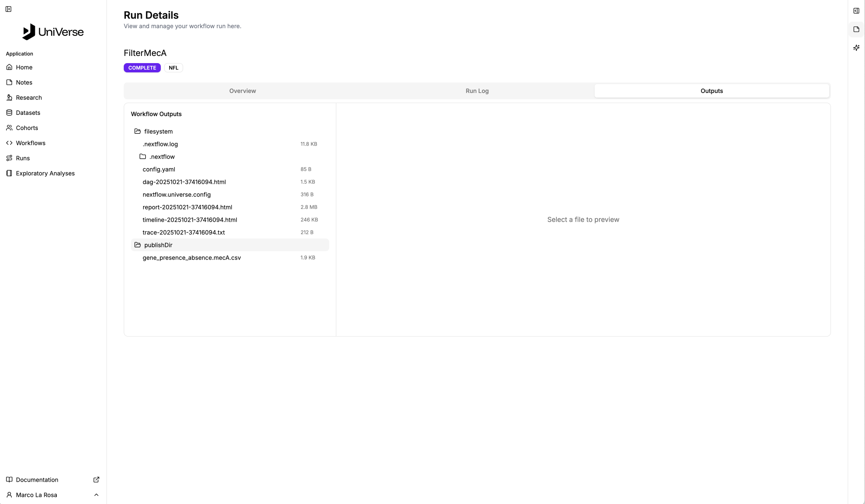The image size is (865, 504).
Task: Collapse the left sidebar panel icon
Action: pos(8,9)
